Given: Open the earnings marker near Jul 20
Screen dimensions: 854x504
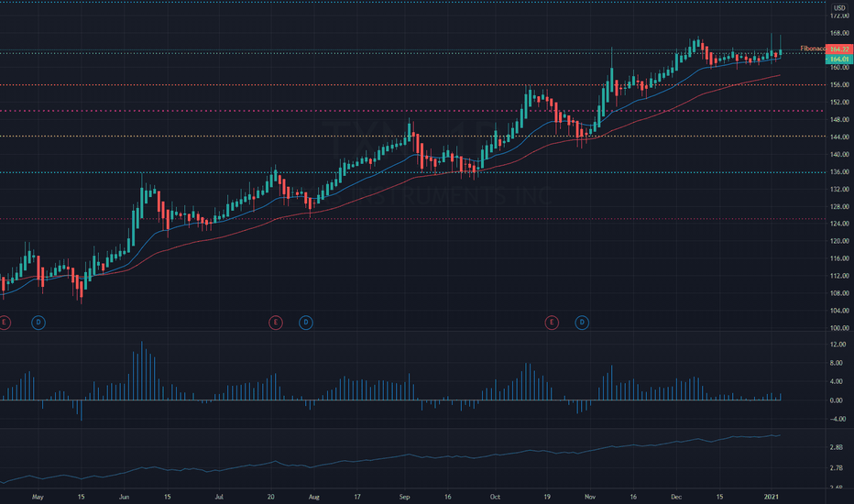Looking at the screenshot, I should click(x=276, y=323).
